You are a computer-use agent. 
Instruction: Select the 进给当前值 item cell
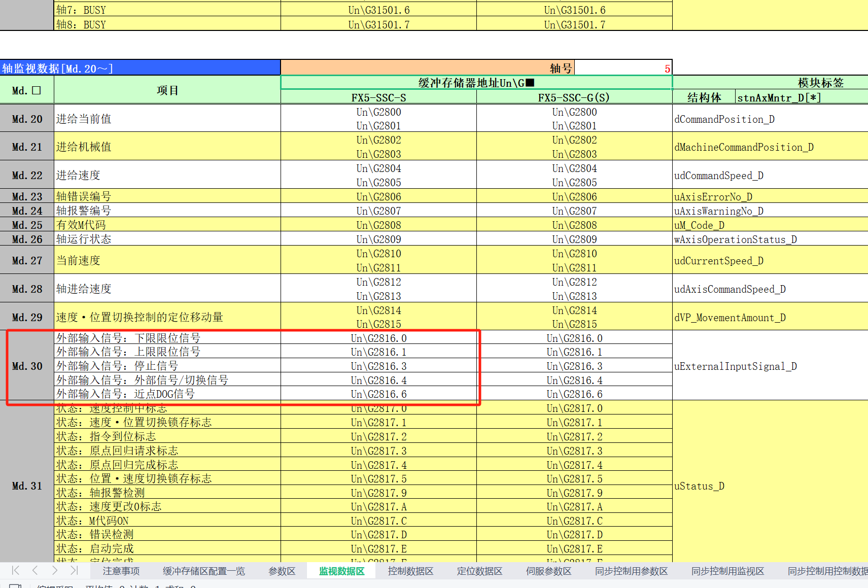167,119
